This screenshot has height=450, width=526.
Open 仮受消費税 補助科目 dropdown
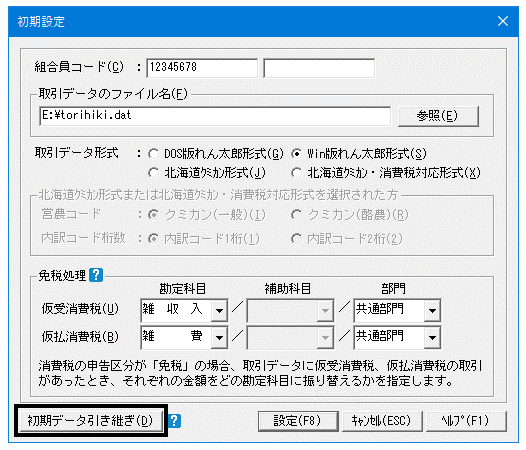325,310
